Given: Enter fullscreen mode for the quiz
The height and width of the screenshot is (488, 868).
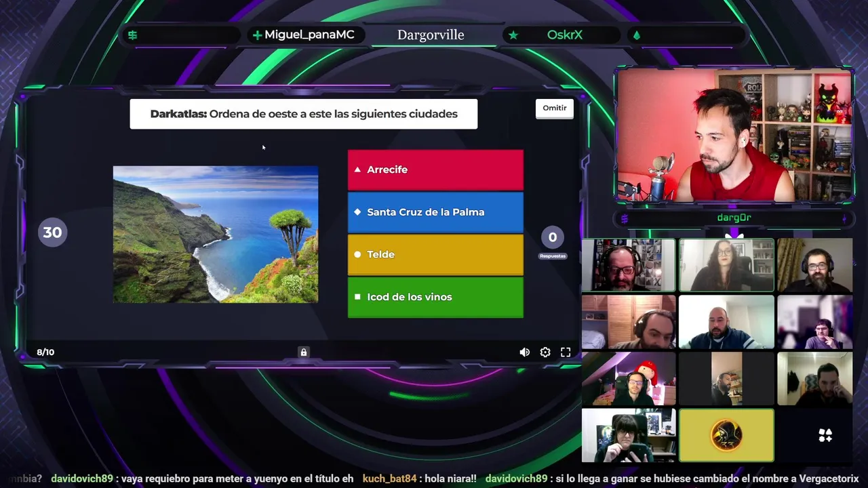Looking at the screenshot, I should point(566,352).
